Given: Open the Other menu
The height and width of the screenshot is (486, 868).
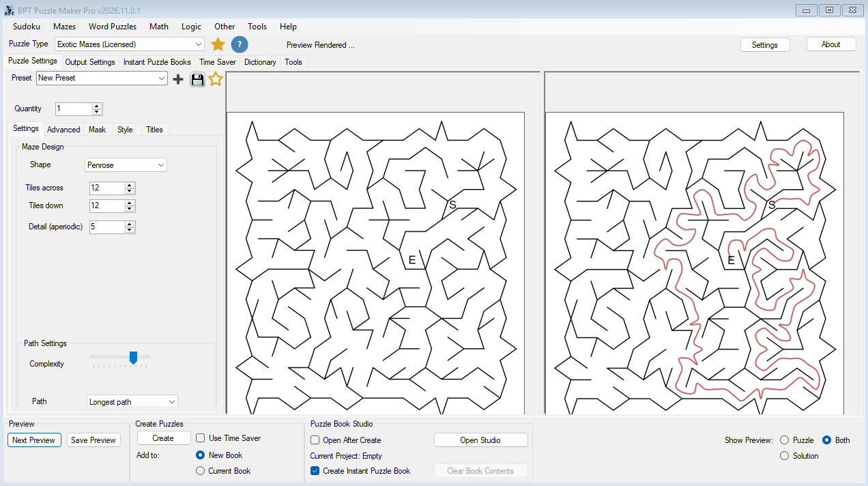Looking at the screenshot, I should [225, 27].
